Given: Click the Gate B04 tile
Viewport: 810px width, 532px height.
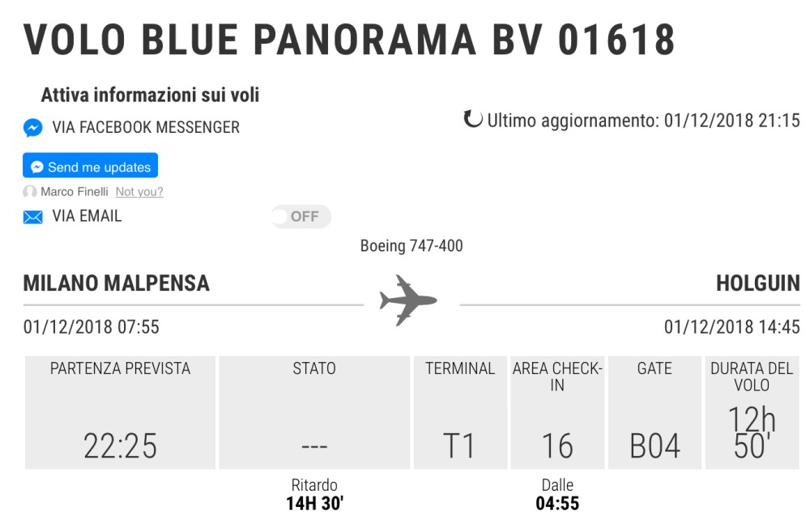Looking at the screenshot, I should pos(654,413).
